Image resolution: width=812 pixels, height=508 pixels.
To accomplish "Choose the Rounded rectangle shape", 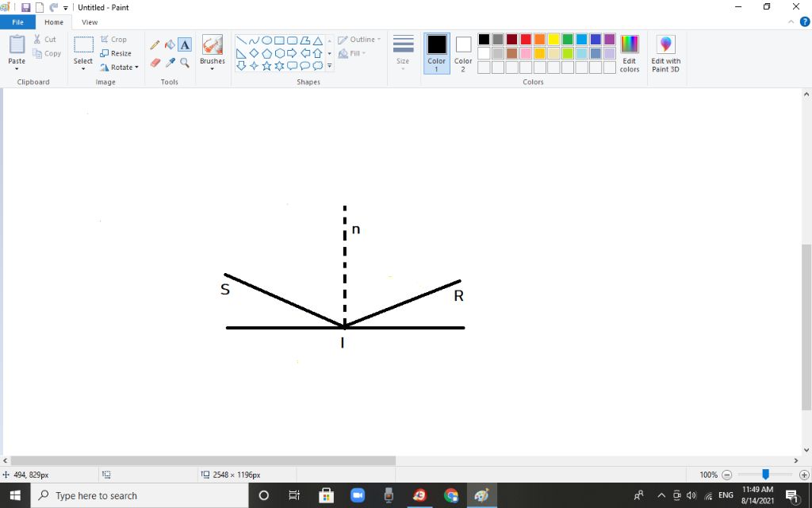I will coord(292,40).
